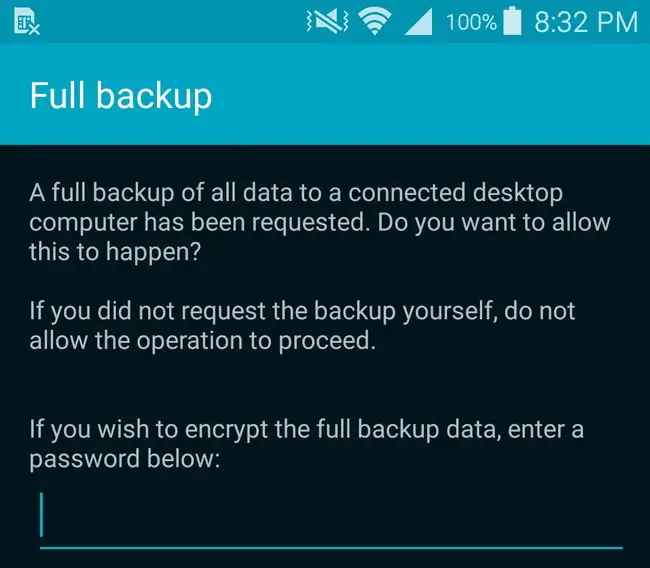The width and height of the screenshot is (650, 568).
Task: Tap the no SIM card status icon
Action: click(x=27, y=22)
